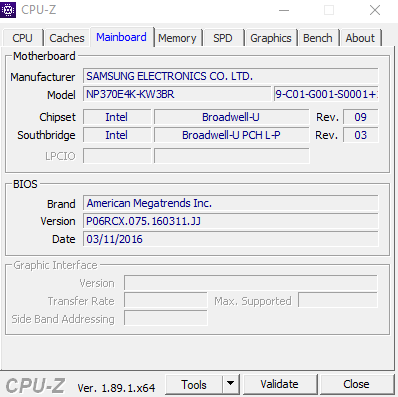
Task: Minimize the CPU-Z window
Action: 284,10
